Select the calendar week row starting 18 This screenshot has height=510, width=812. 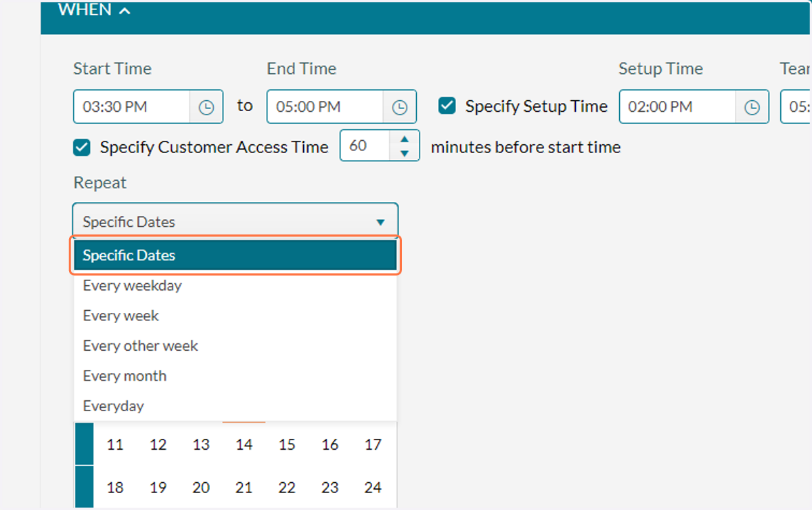click(x=84, y=487)
